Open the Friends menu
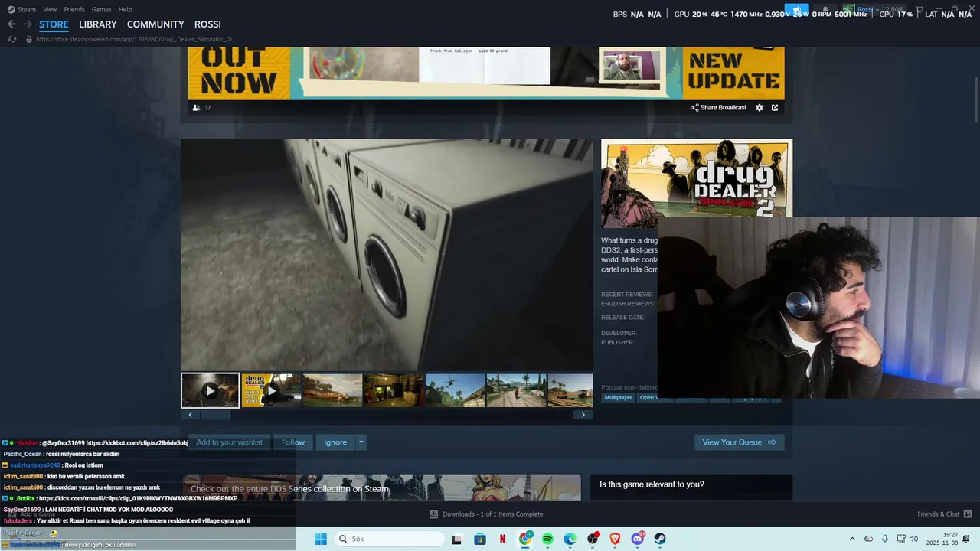 click(x=74, y=9)
